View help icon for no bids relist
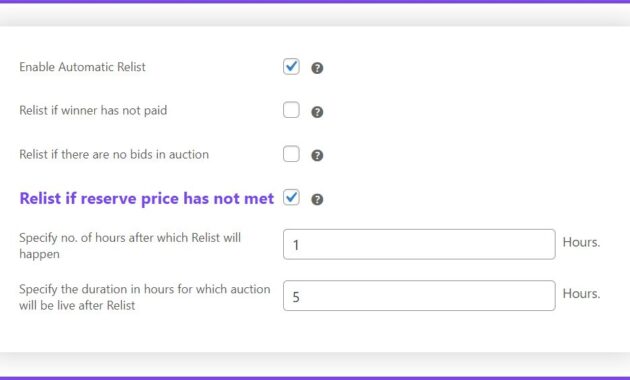This screenshot has width=630, height=380. tap(317, 155)
